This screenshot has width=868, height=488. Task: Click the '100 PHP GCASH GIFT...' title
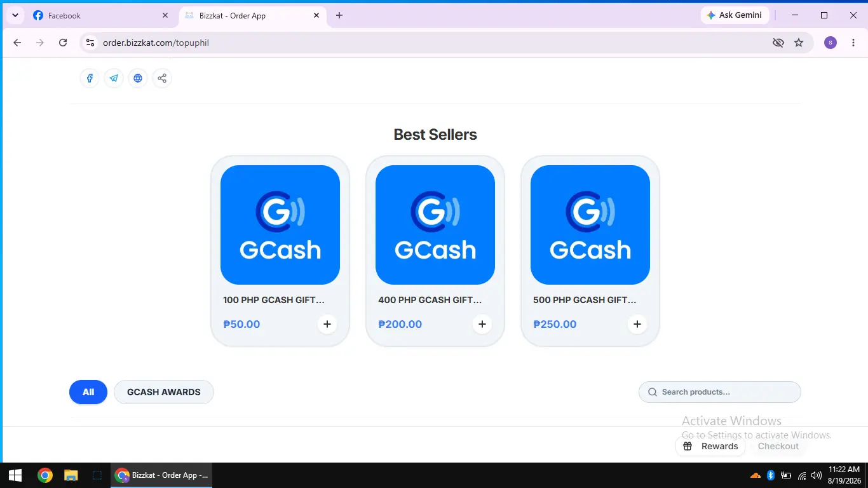pos(274,300)
